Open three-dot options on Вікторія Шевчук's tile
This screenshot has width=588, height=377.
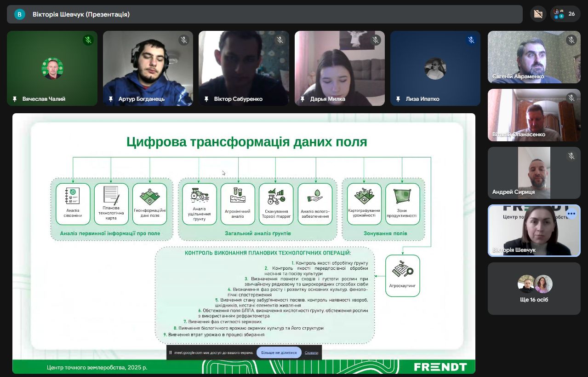tap(571, 214)
